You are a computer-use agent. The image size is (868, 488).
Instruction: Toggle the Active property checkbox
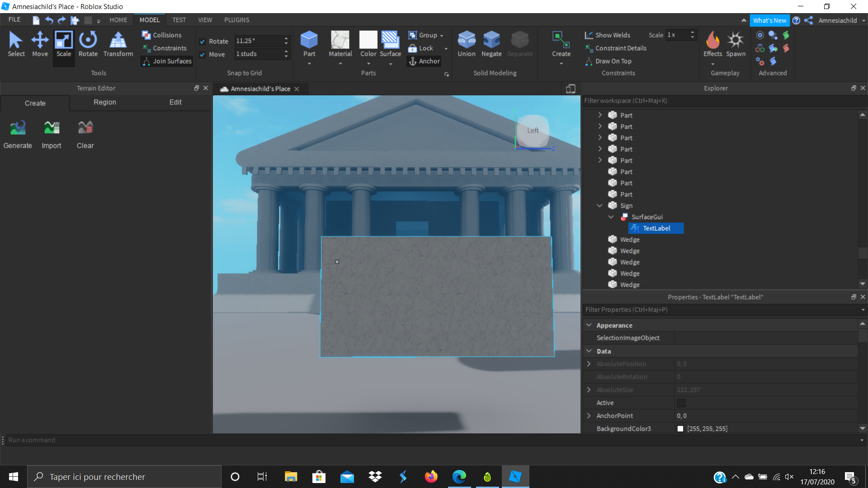[681, 403]
